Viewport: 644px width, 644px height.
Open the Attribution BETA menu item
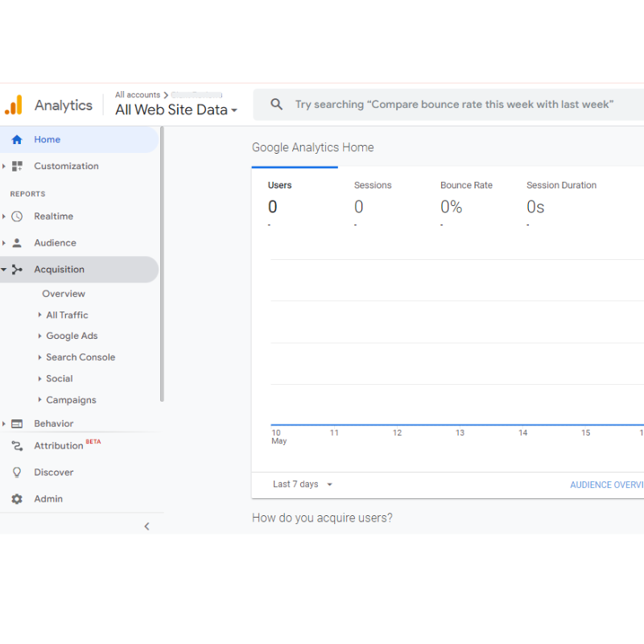pyautogui.click(x=79, y=446)
